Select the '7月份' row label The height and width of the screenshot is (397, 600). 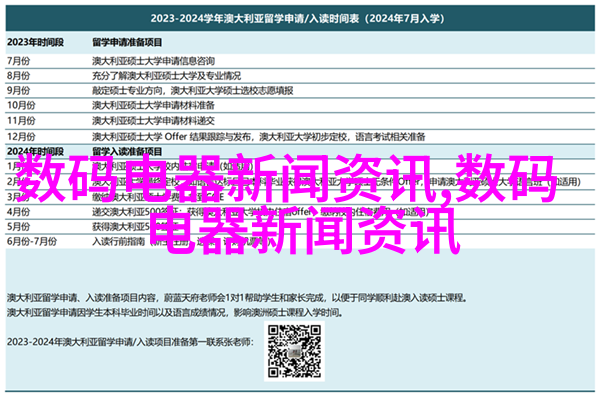[x=18, y=60]
